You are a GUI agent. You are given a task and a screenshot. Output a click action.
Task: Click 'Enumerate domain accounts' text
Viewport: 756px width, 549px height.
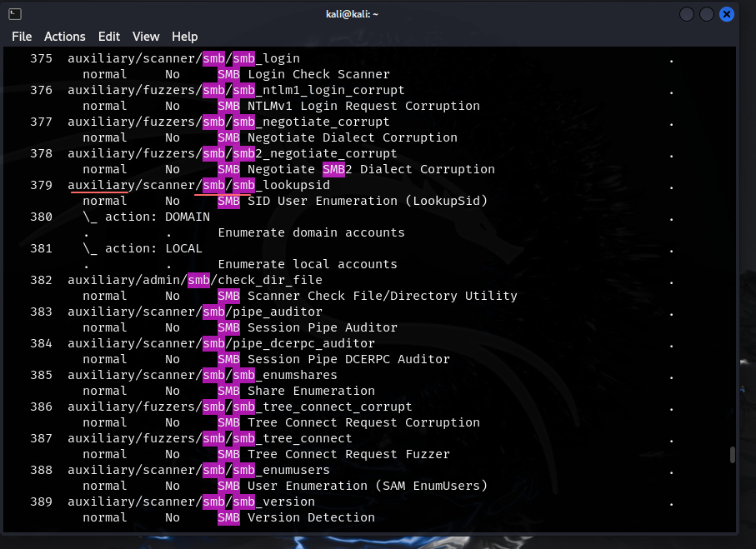(312, 232)
